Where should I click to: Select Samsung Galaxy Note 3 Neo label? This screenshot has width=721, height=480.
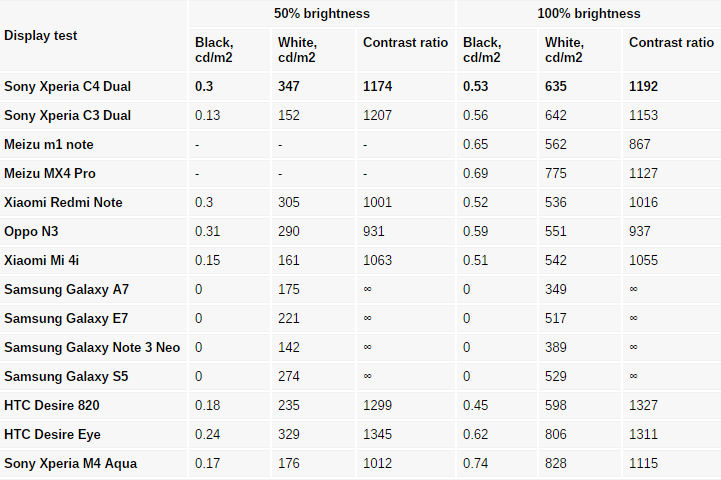click(92, 347)
